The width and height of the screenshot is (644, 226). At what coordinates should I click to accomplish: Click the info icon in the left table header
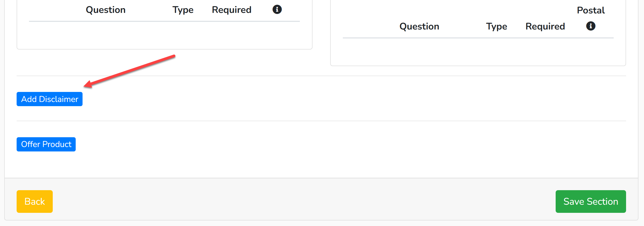pyautogui.click(x=277, y=9)
